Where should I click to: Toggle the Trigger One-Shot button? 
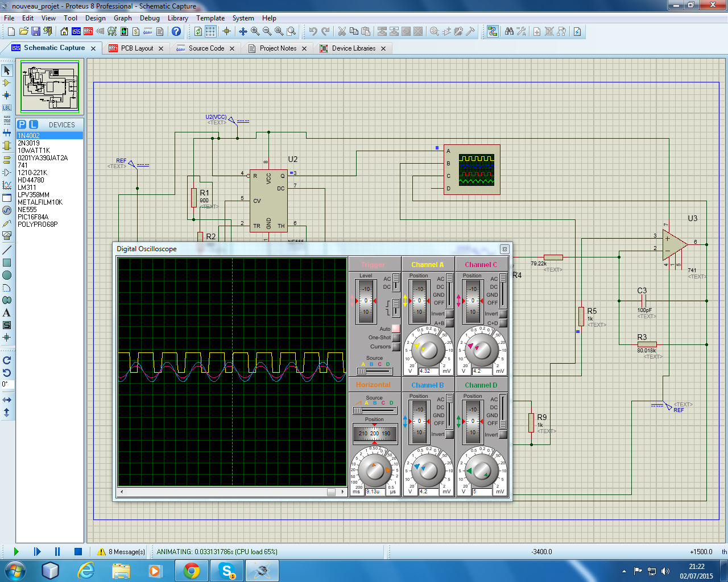click(396, 338)
